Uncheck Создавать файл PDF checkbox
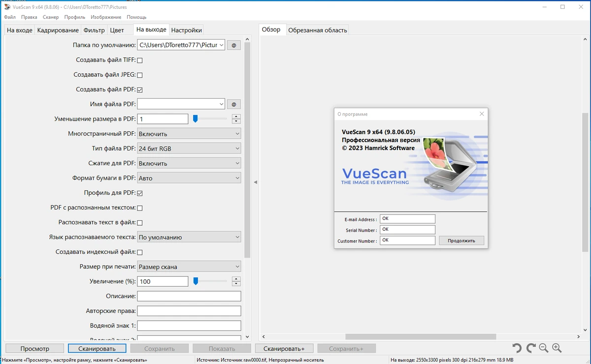Screen dimensions: 591x364 coord(140,90)
